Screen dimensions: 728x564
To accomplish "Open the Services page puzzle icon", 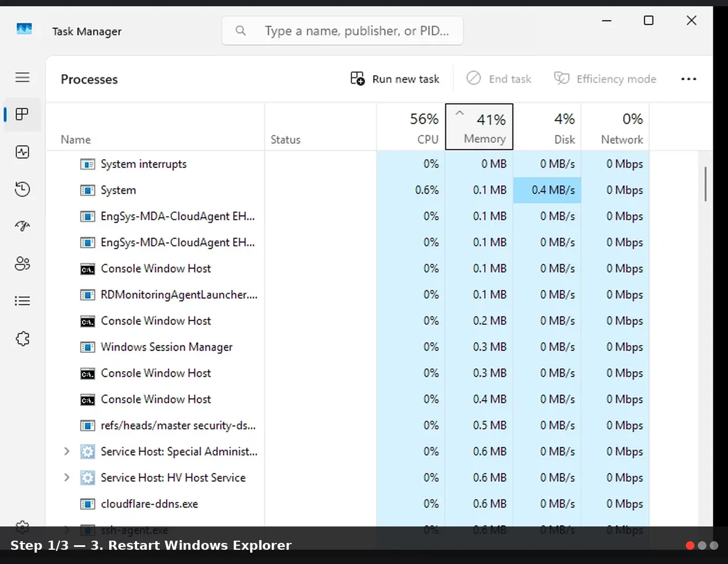I will point(22,339).
